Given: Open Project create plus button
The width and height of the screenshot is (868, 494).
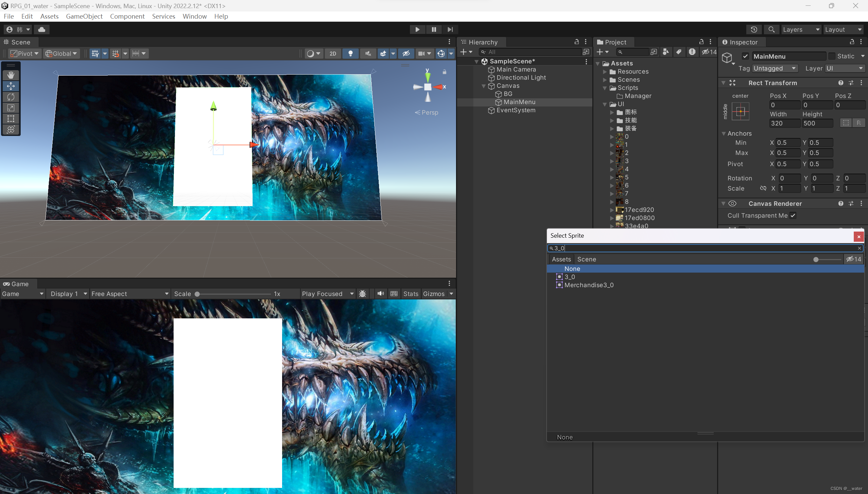Looking at the screenshot, I should [602, 52].
